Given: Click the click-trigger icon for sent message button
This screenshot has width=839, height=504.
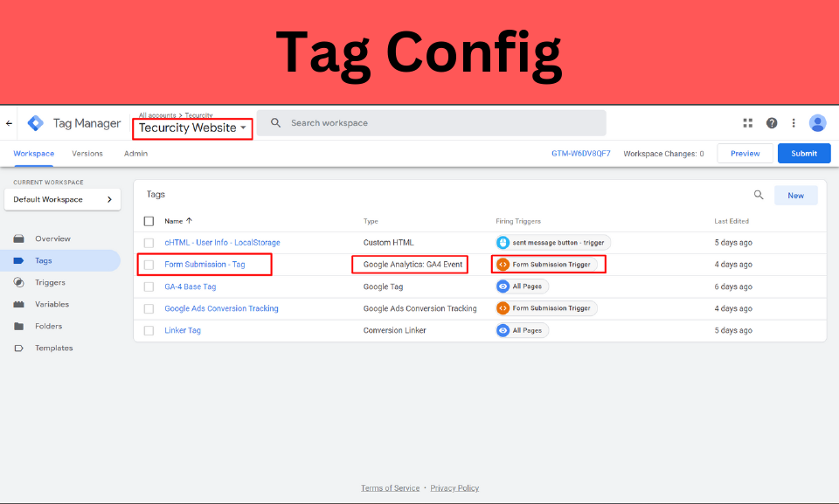Looking at the screenshot, I should (x=503, y=242).
